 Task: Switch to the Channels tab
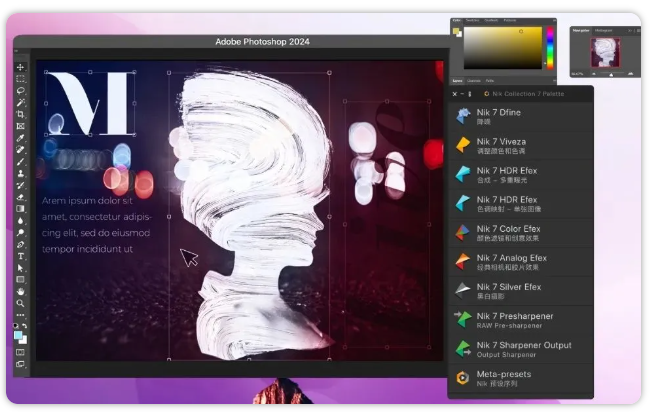[473, 80]
